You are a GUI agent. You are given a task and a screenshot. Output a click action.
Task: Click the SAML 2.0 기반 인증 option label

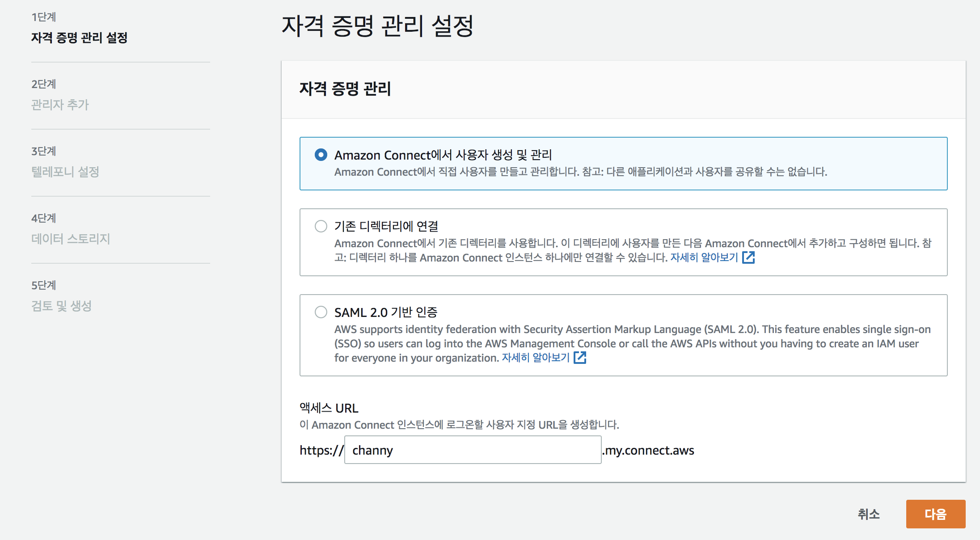[385, 312]
